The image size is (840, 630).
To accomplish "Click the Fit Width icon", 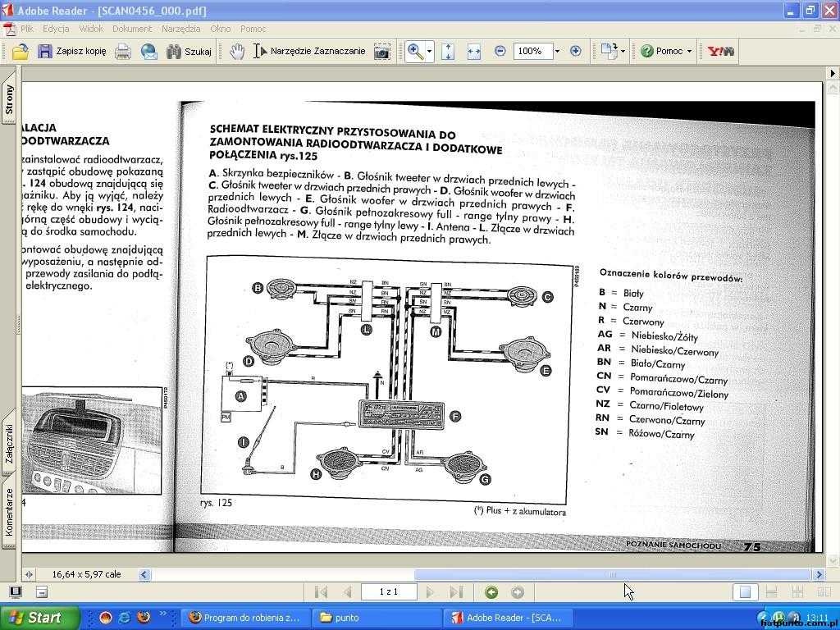I will [474, 52].
